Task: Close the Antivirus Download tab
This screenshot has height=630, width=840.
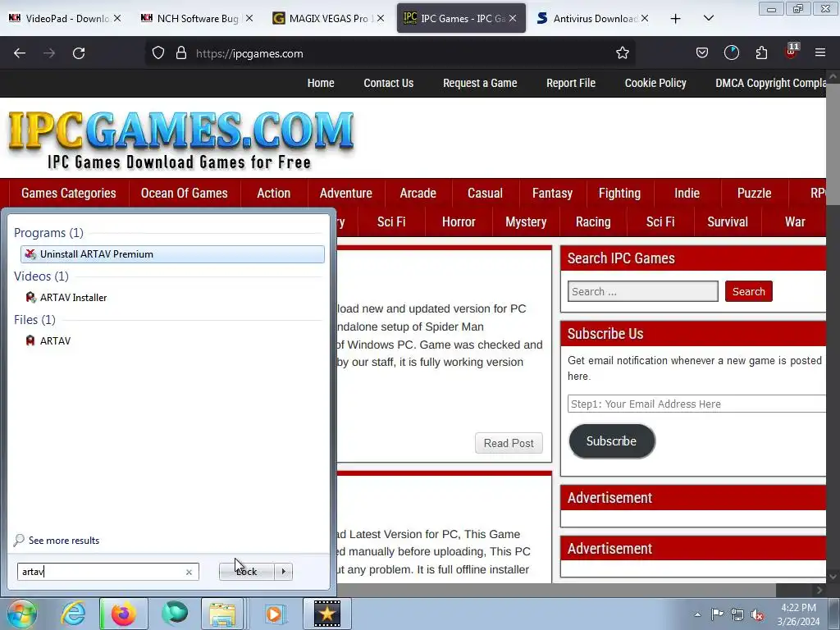Action: (645, 18)
